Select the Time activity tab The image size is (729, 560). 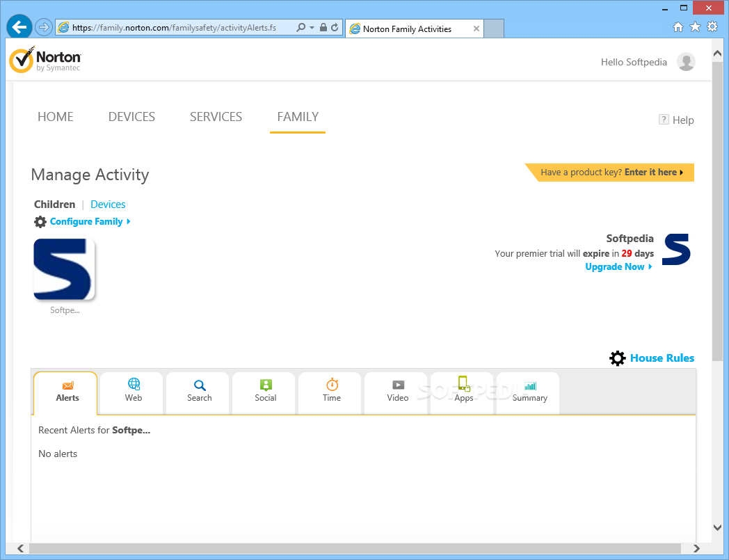[x=330, y=393]
